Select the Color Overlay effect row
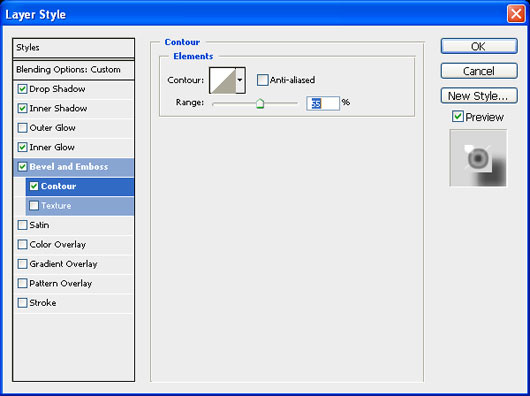Image resolution: width=530 pixels, height=396 pixels. [x=73, y=245]
